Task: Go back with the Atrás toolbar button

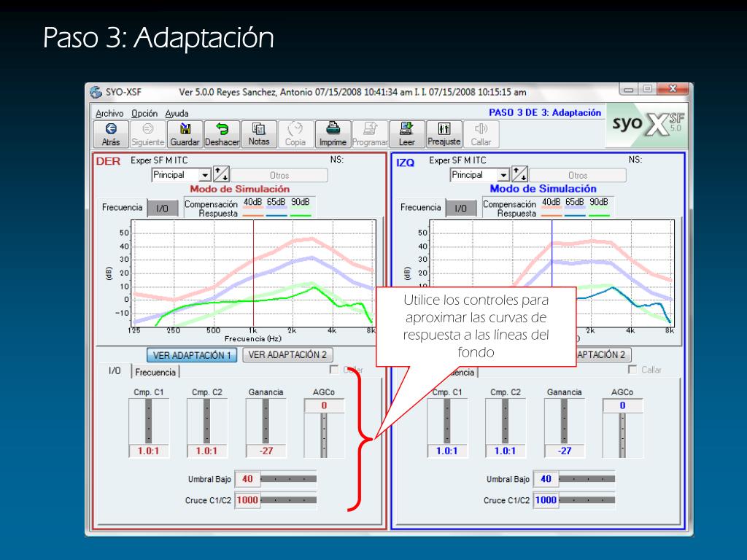Action: click(111, 134)
